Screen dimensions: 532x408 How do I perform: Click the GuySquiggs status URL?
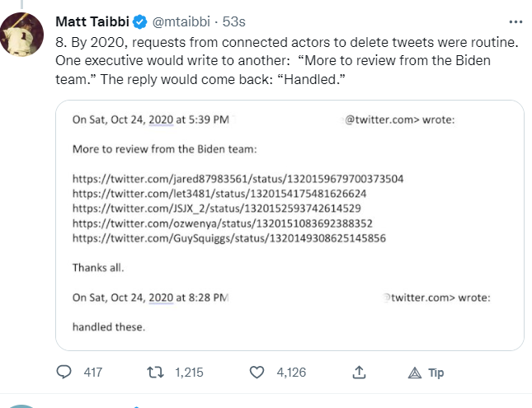point(229,237)
